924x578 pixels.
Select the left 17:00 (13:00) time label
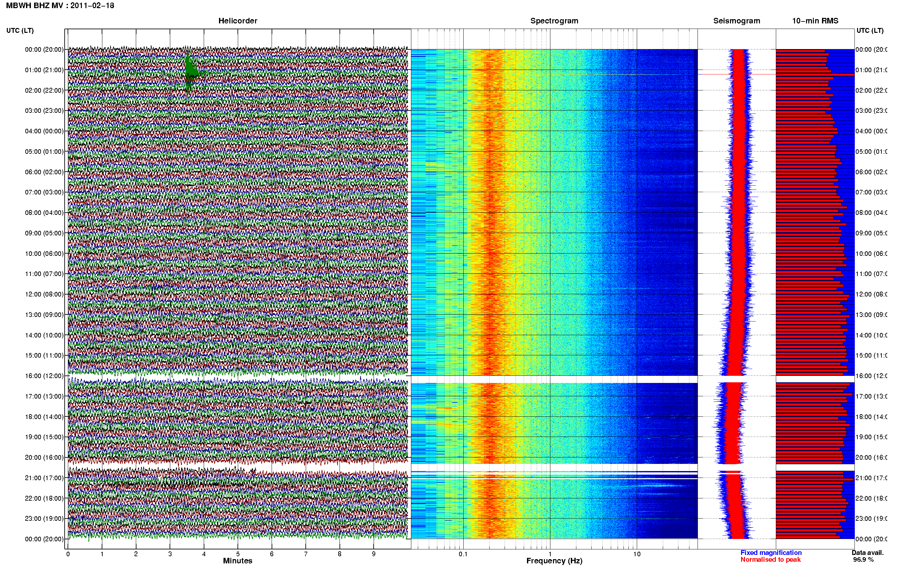point(44,396)
